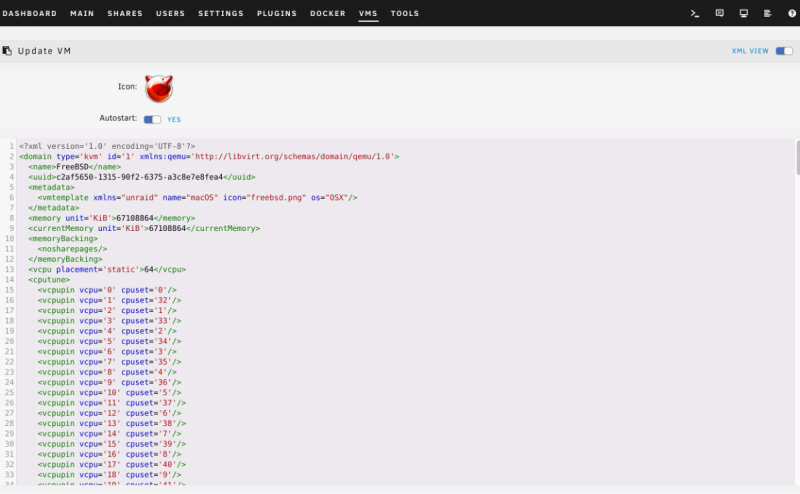Image resolution: width=800 pixels, height=494 pixels.
Task: Click line number 13 in the gutter
Action: (9, 269)
